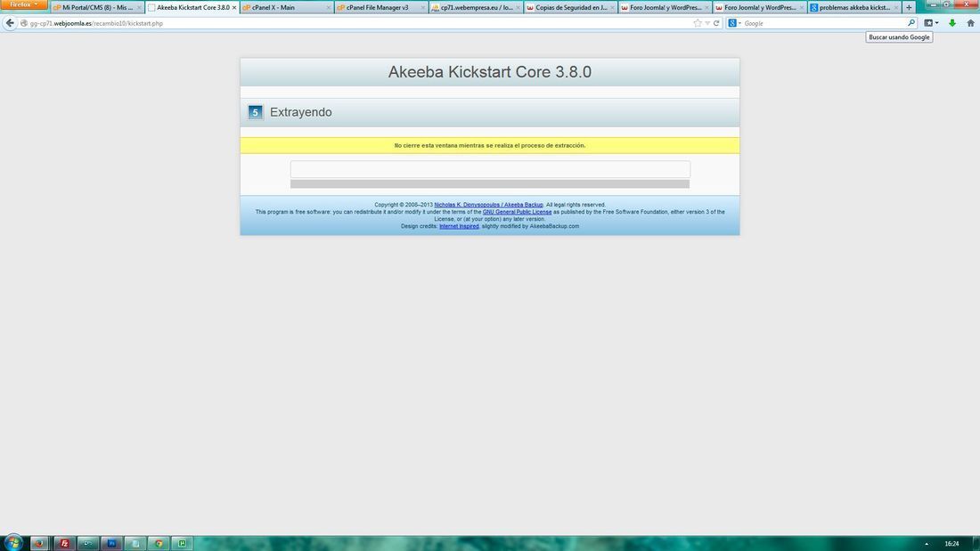Screen dimensions: 980x551
Task: Open the Windows Start menu
Action: (12, 542)
